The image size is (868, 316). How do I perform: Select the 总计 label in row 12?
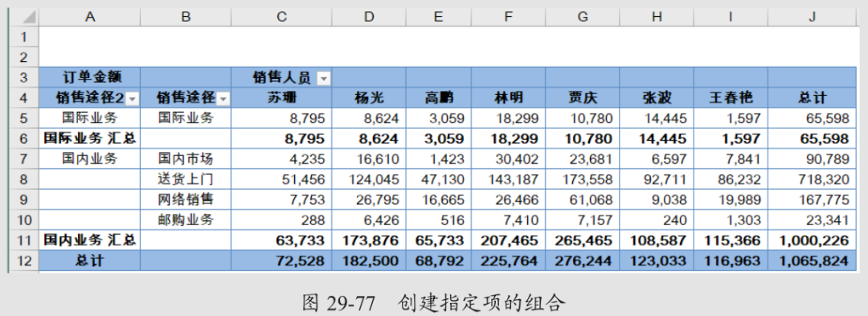[x=90, y=261]
